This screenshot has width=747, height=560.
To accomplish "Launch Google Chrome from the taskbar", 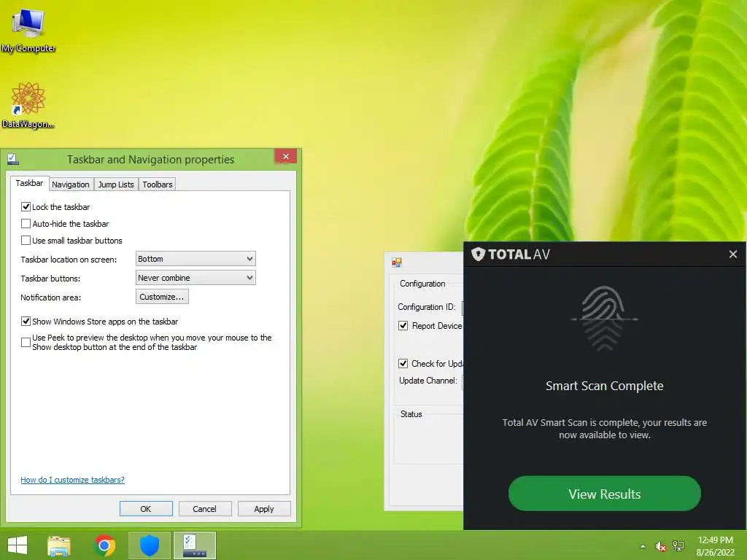I will (x=105, y=545).
